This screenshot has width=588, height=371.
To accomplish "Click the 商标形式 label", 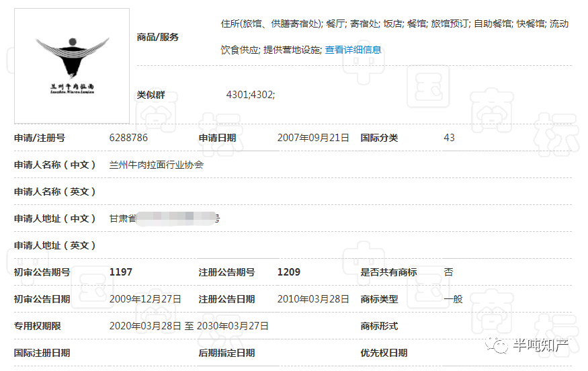I will (x=379, y=326).
